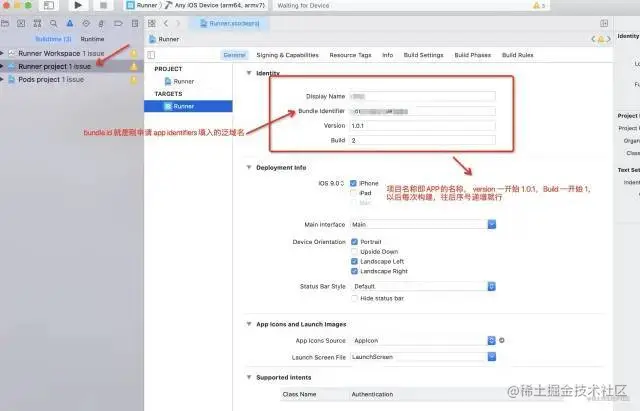Click the warning count in activity bar
Image resolution: width=640 pixels, height=411 pixels.
(539, 6)
